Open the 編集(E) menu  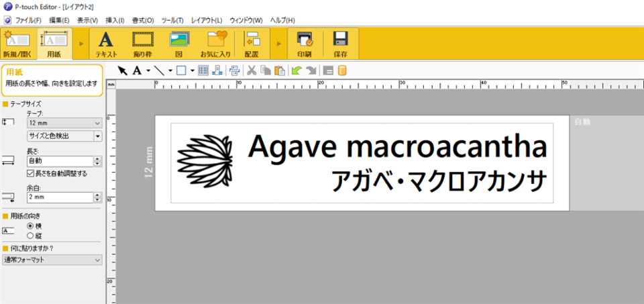[x=59, y=20]
